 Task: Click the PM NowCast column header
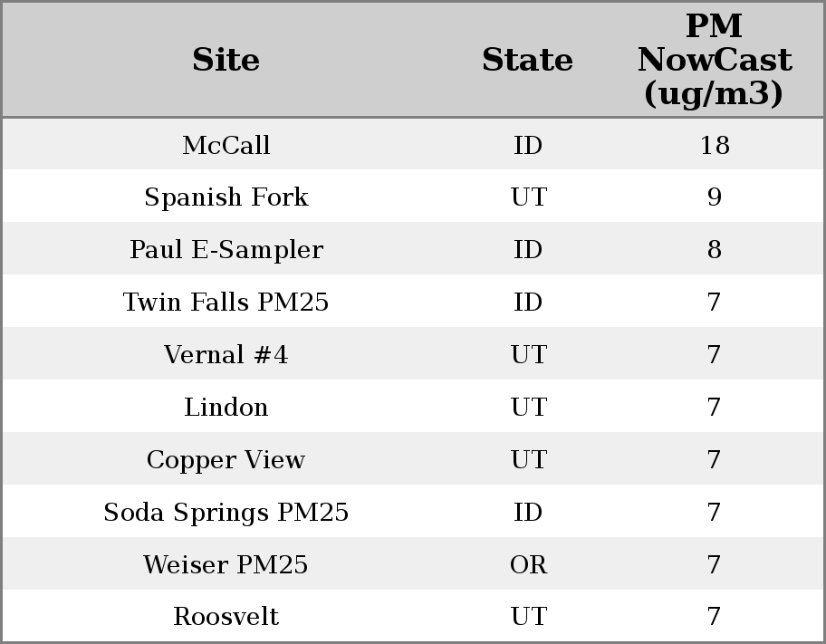pyautogui.click(x=714, y=61)
